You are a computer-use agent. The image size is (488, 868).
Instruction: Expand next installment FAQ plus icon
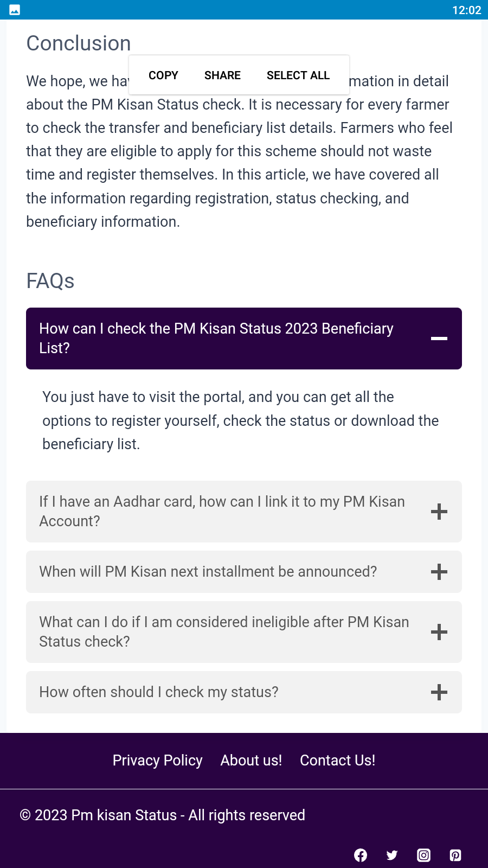click(439, 572)
